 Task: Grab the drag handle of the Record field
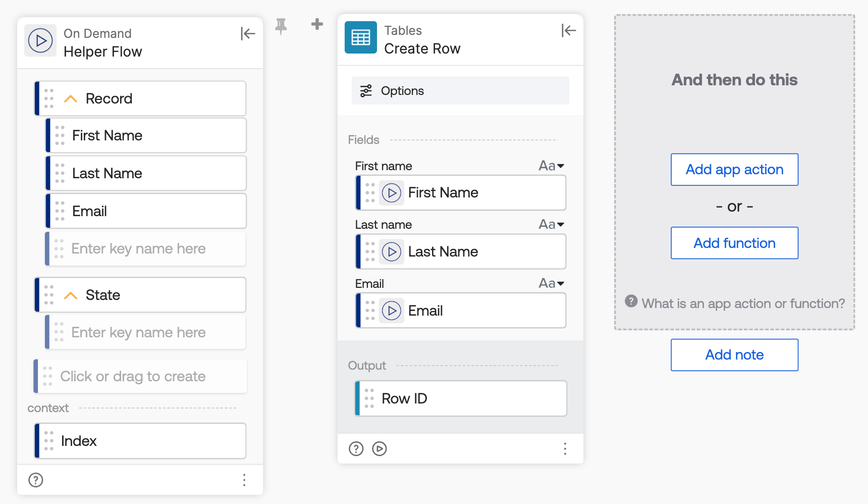click(49, 98)
